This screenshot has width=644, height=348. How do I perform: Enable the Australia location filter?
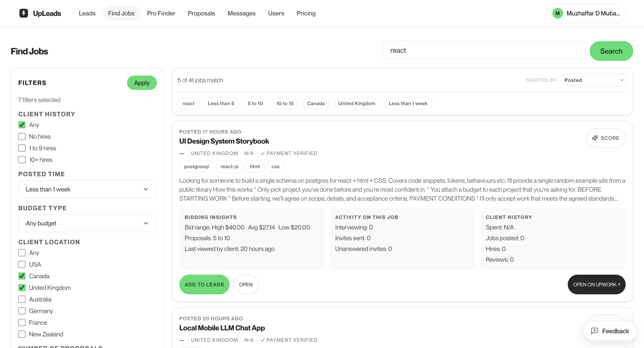22,299
